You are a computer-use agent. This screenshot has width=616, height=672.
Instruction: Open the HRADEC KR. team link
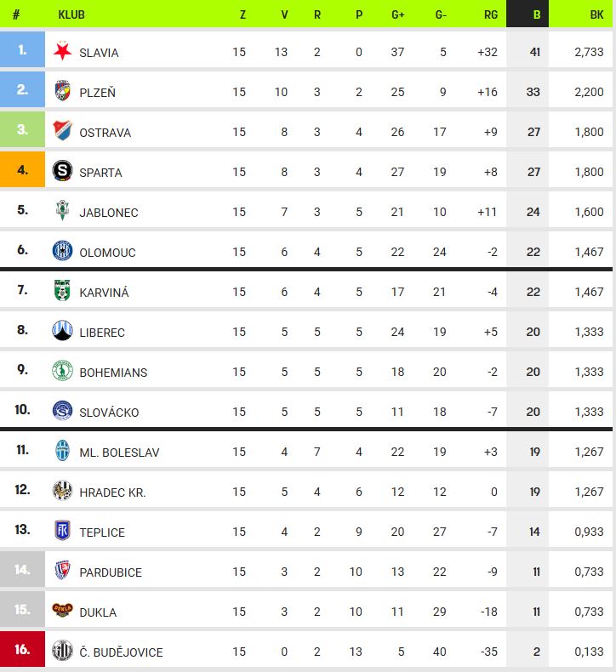click(112, 493)
